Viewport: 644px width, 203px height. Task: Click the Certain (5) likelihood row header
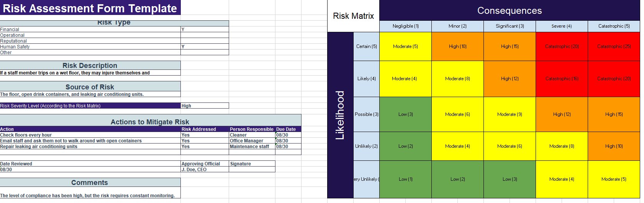366,46
